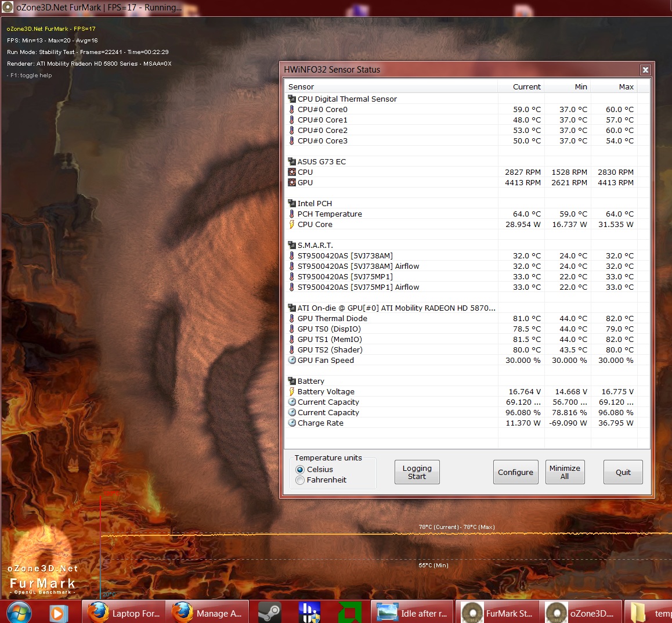
Task: Click the fan icon of CPU RPM row
Action: [292, 172]
